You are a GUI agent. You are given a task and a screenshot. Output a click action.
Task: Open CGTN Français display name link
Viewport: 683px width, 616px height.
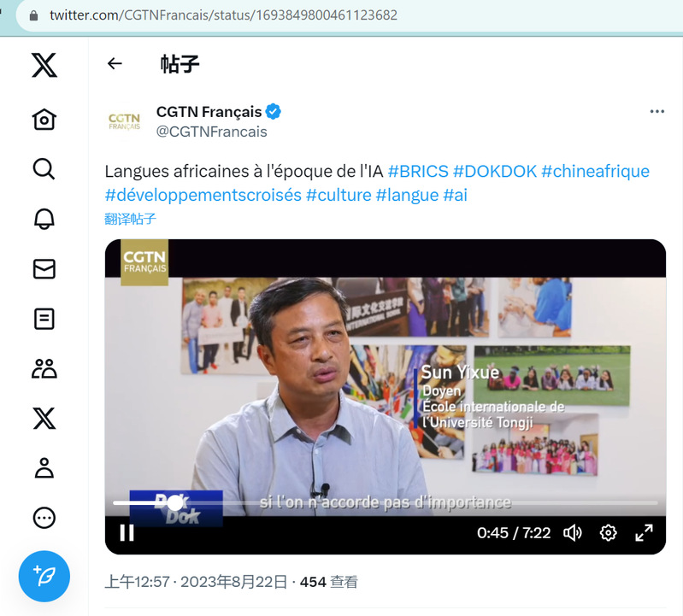pos(209,112)
